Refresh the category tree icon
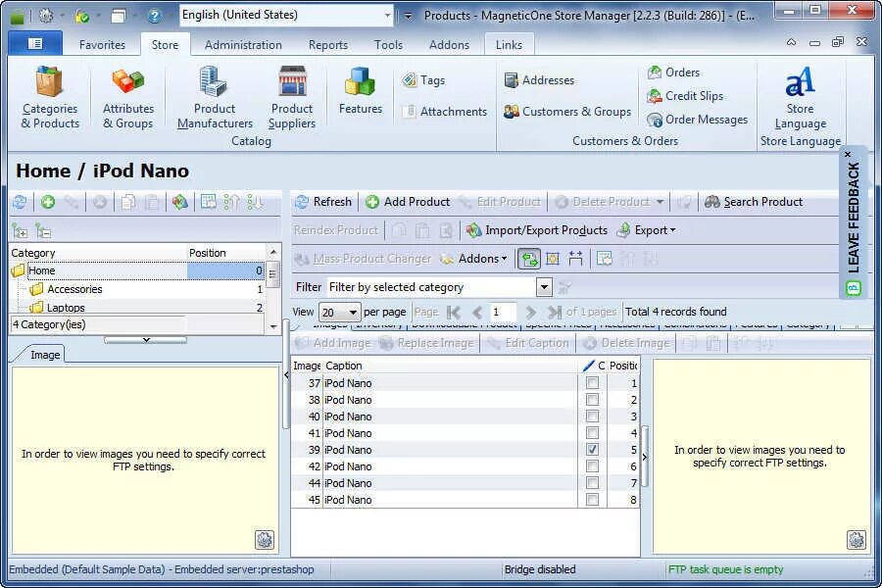882x588 pixels. (21, 202)
